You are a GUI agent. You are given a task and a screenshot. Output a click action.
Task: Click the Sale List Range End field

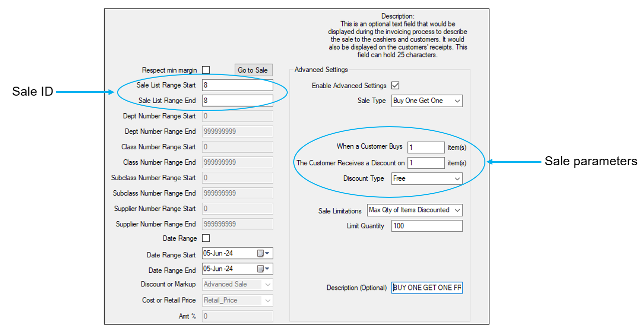pyautogui.click(x=237, y=101)
